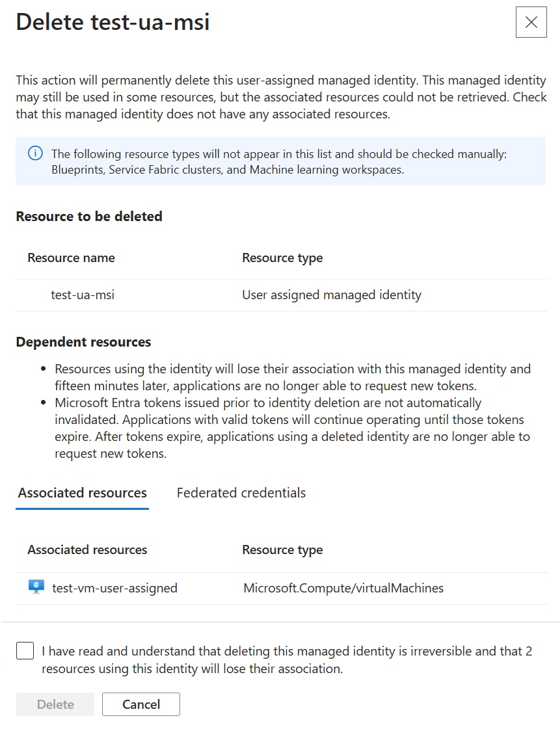The image size is (560, 729).
Task: Click the Associated resources column header
Action: (x=88, y=550)
